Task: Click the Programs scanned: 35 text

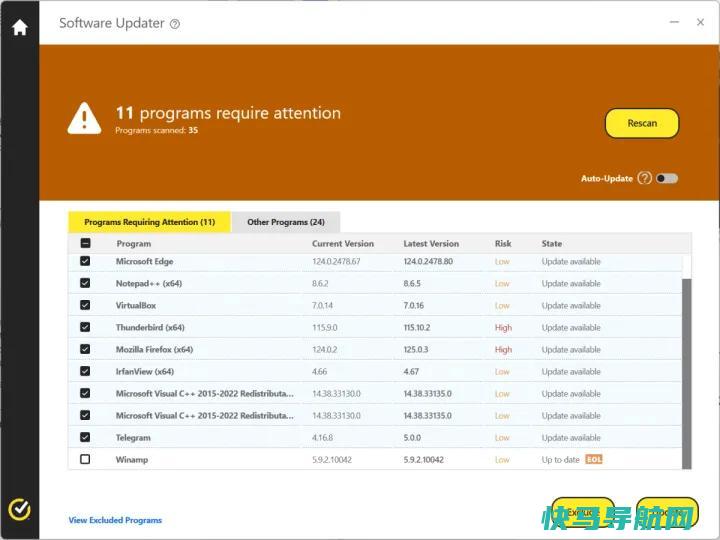Action: (157, 130)
